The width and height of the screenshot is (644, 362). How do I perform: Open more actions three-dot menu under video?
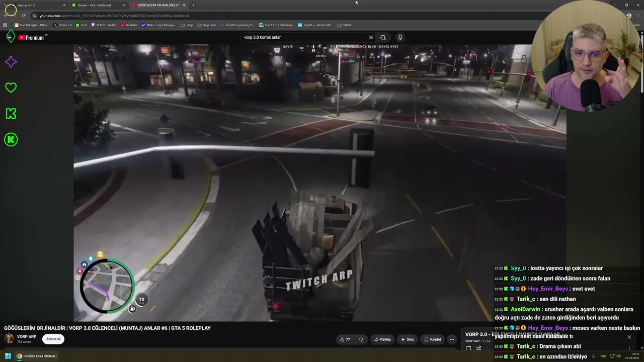click(452, 339)
